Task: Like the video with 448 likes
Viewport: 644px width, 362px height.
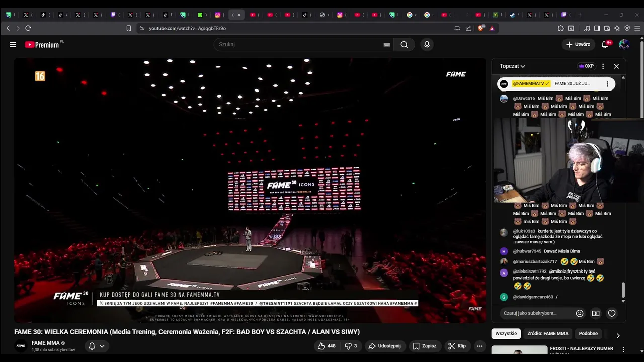Action: (x=327, y=346)
